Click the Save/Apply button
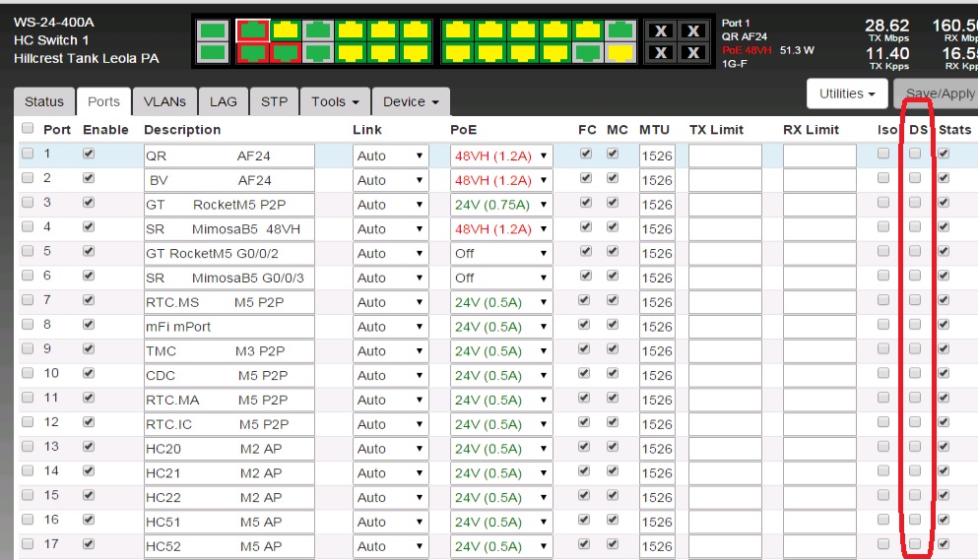Image resolution: width=978 pixels, height=560 pixels. (939, 93)
